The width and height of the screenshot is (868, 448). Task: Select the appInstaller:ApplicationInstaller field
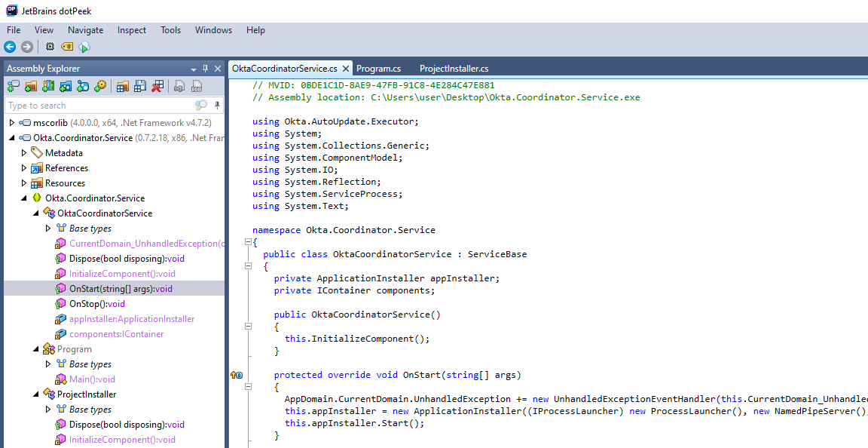(x=132, y=319)
